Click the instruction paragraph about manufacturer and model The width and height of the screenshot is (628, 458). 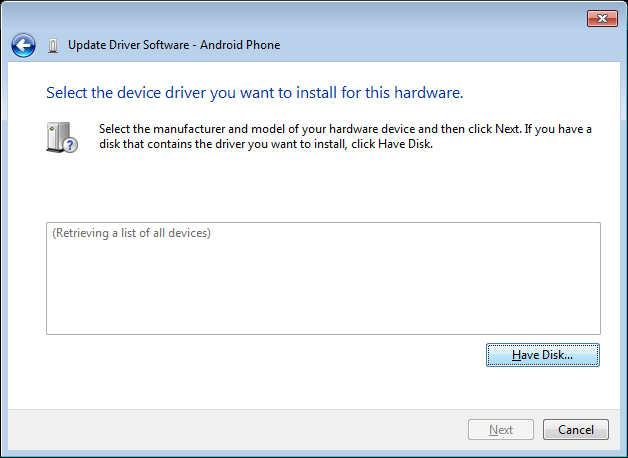345,137
